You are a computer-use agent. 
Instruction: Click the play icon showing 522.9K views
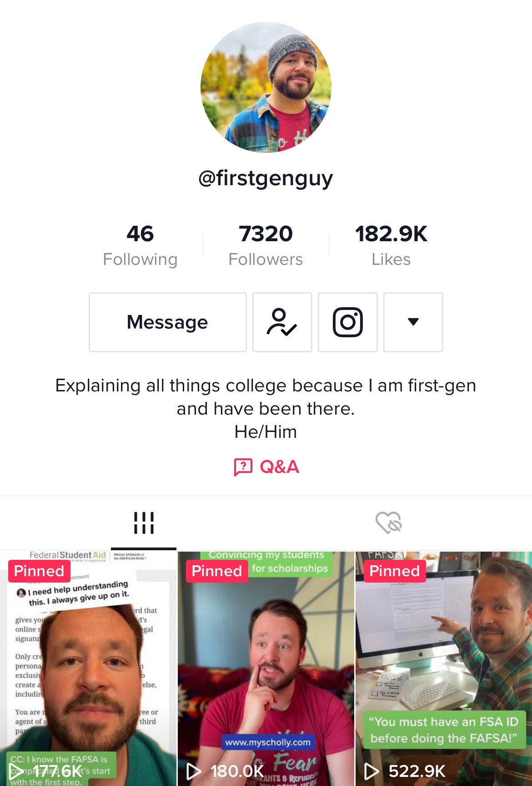[x=372, y=771]
